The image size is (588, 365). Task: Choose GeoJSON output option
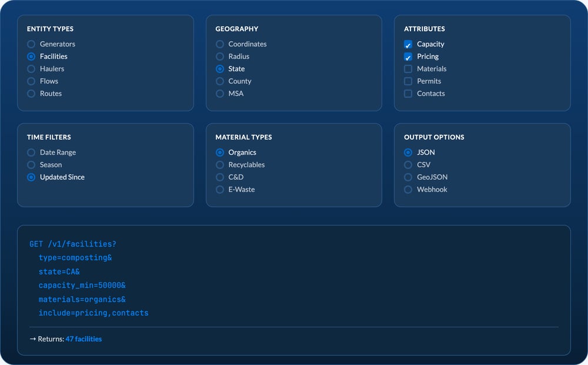[x=408, y=177]
